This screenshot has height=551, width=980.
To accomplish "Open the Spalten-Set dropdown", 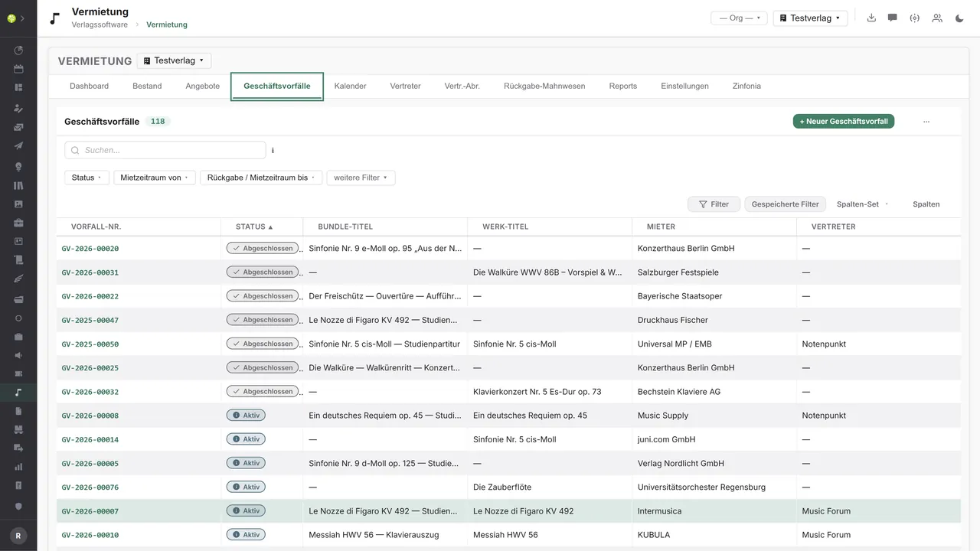I will [x=863, y=204].
